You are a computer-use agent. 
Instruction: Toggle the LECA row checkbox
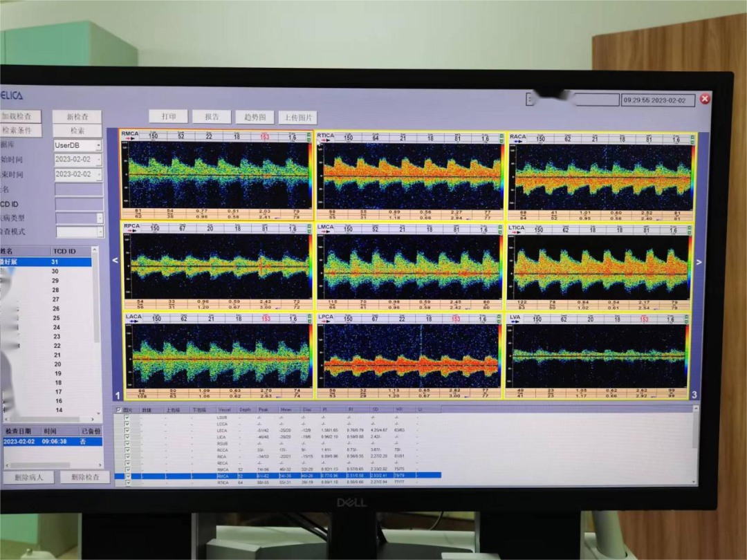coord(127,431)
